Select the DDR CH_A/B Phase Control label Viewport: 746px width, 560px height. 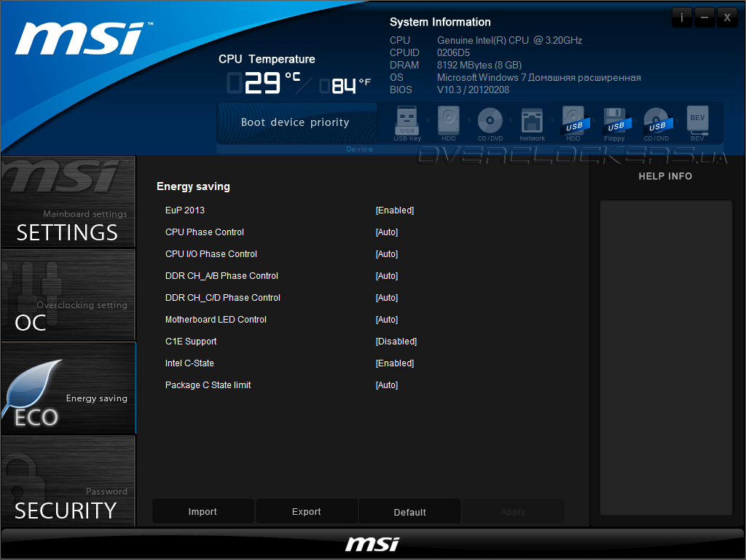point(221,276)
